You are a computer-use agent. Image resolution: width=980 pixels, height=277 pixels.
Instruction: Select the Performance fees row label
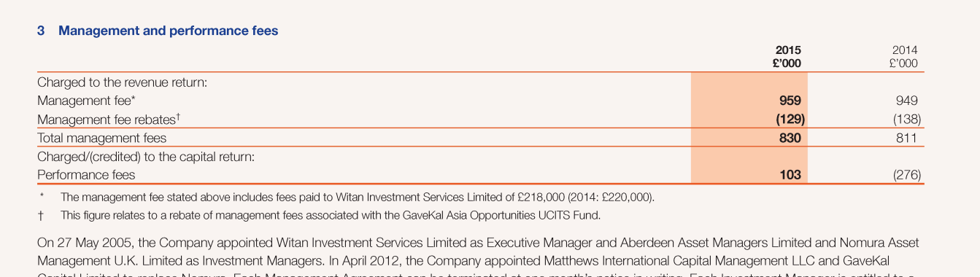pos(86,175)
